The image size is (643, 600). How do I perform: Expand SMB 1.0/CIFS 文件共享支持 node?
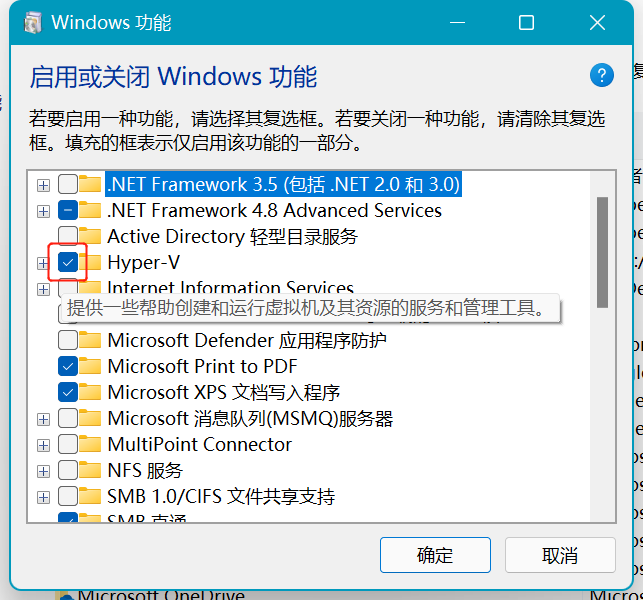(x=43, y=496)
